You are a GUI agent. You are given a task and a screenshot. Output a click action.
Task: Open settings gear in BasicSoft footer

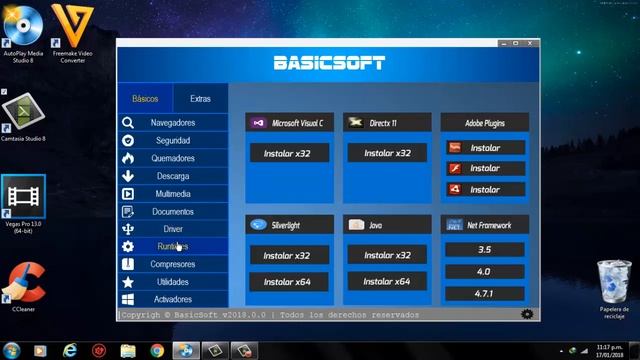click(x=527, y=314)
